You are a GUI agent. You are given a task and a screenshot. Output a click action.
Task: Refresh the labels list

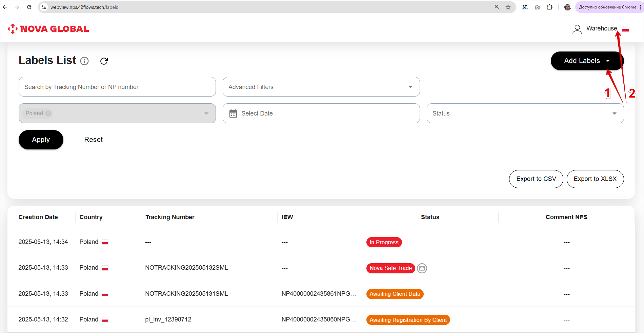click(104, 61)
